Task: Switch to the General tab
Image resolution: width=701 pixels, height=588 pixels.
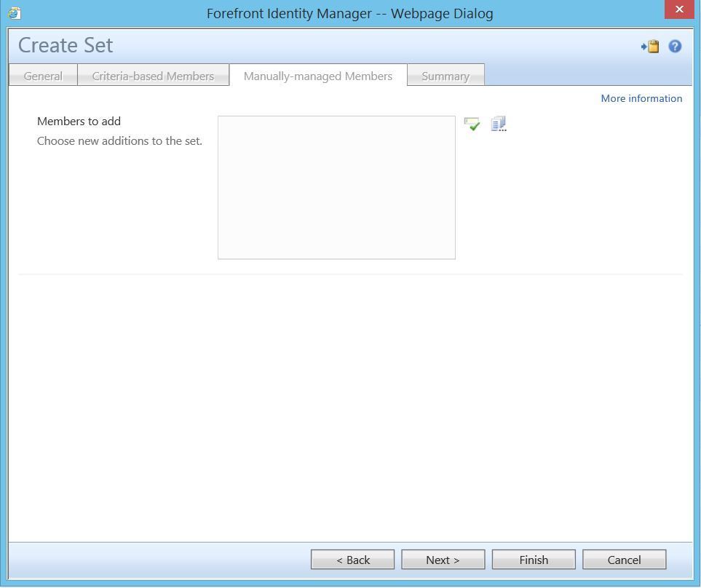Action: (x=44, y=76)
